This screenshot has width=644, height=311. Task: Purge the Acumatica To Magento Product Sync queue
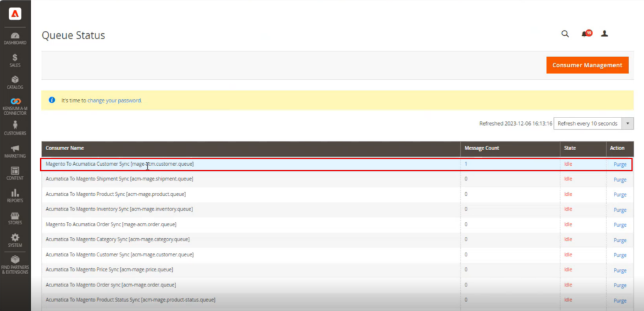click(x=619, y=195)
